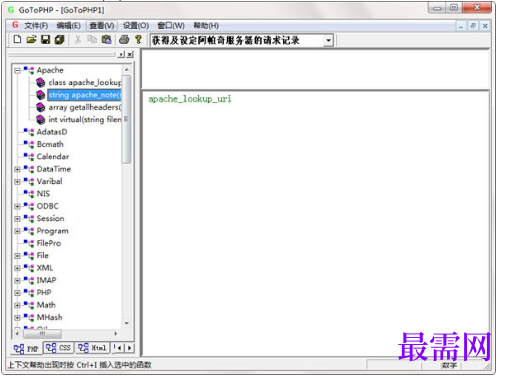Collapse the Apache tree node

tap(17, 70)
